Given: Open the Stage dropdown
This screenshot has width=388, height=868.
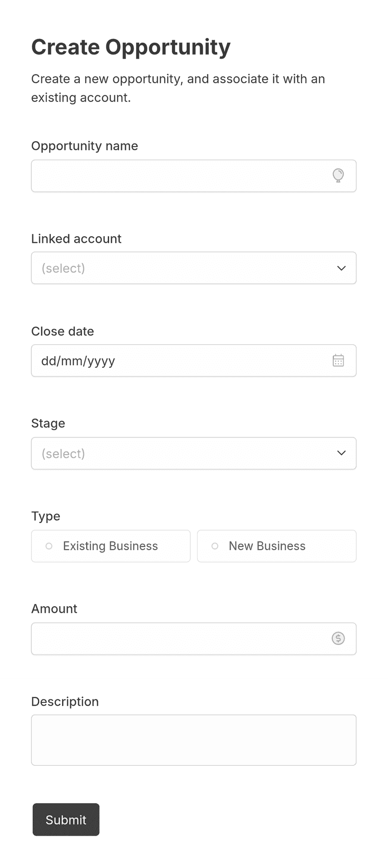Looking at the screenshot, I should click(194, 453).
